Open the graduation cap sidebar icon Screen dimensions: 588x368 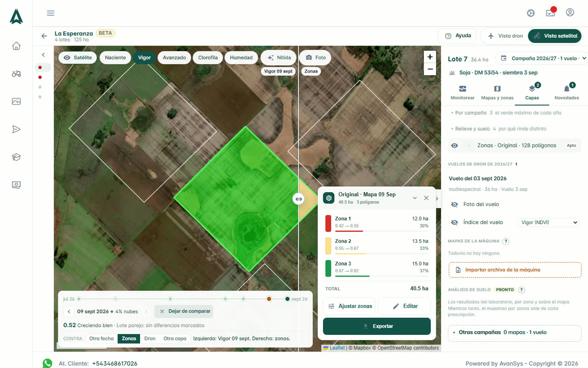pos(16,157)
